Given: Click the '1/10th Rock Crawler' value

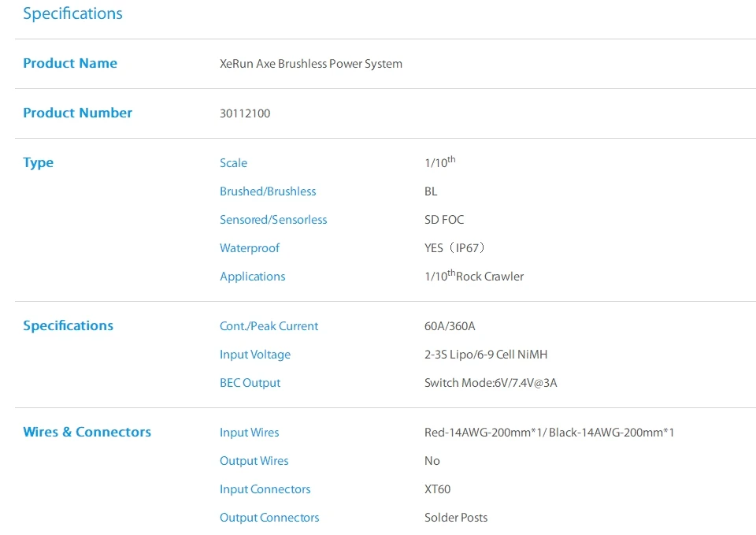Looking at the screenshot, I should 474,276.
